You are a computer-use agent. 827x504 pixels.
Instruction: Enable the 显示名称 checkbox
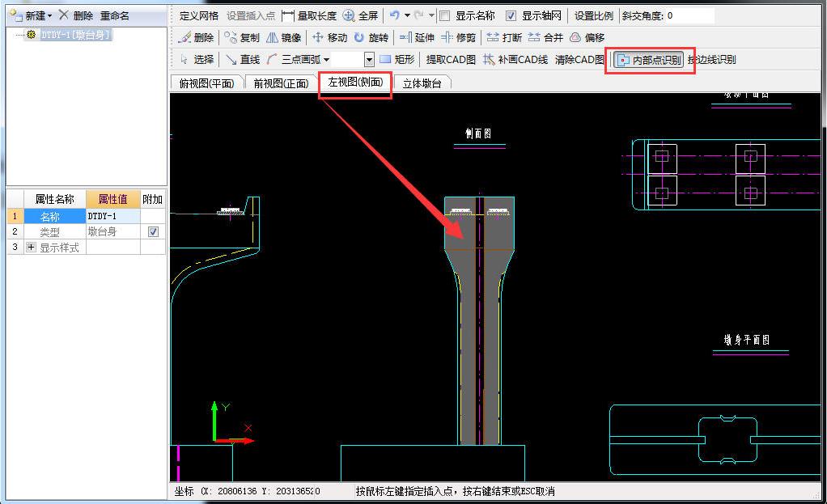[x=444, y=15]
